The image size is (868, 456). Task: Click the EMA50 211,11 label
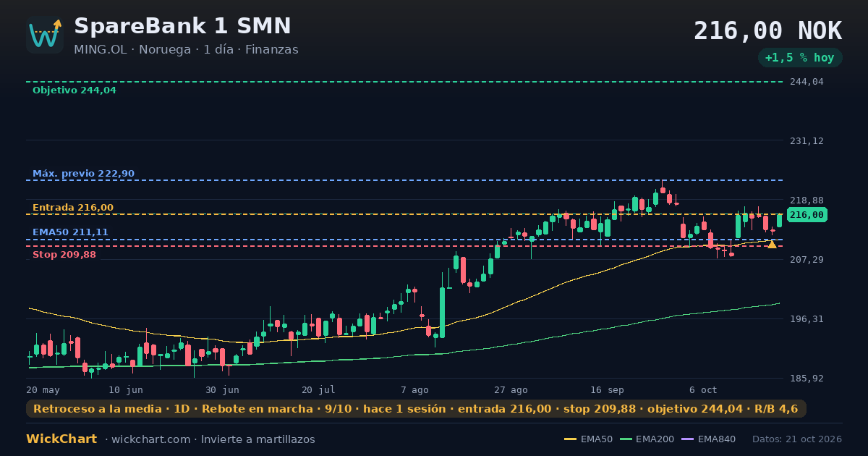click(70, 232)
